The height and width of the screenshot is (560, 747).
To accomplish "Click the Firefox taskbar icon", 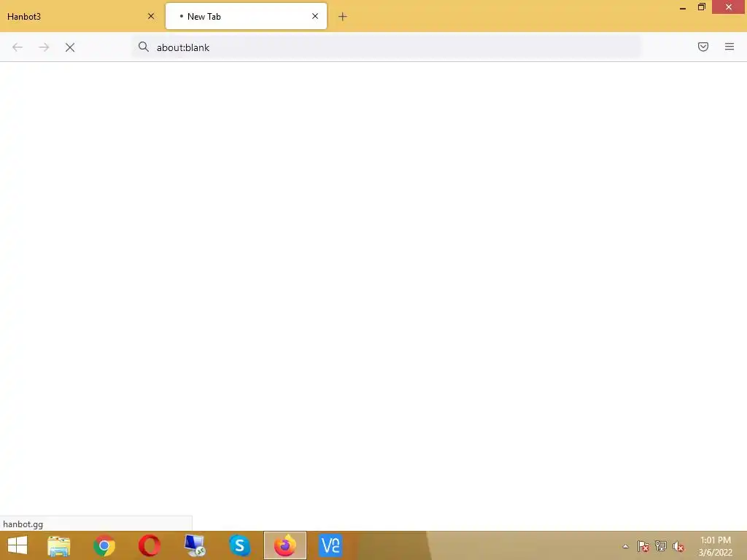I will click(x=285, y=545).
